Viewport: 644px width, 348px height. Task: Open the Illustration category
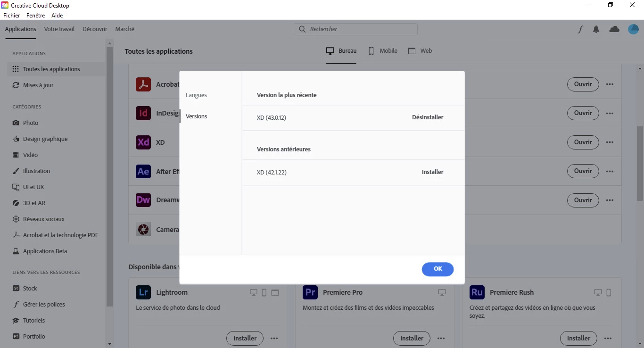pyautogui.click(x=31, y=171)
